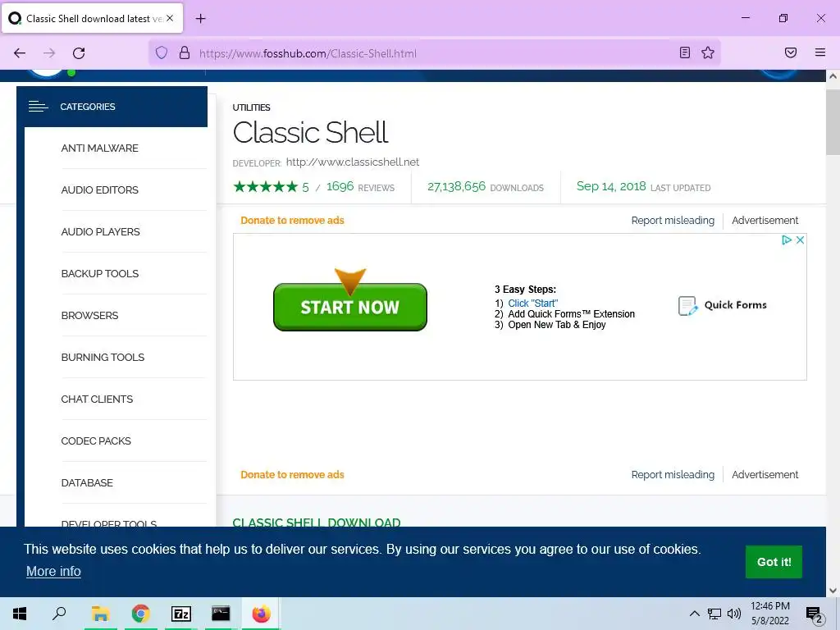This screenshot has width=840, height=630.
Task: Click the blue Click "Start" ad link
Action: (x=532, y=304)
